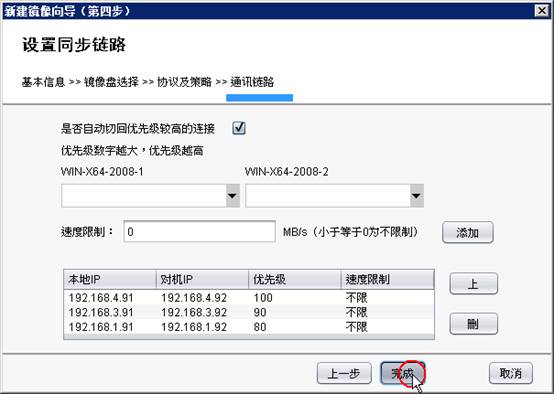Click the 删 delete button
Screen dimensions: 554x394
(473, 324)
